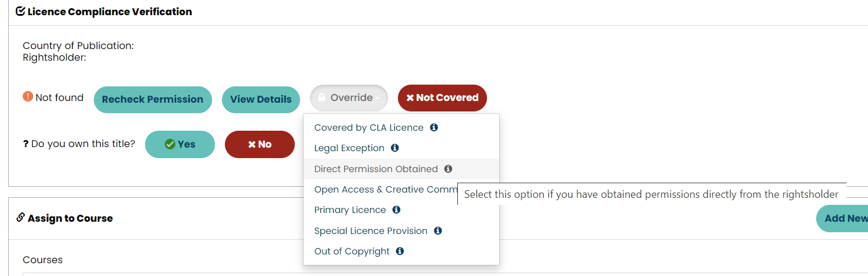Click info icon next to Out of Copyright

click(400, 251)
